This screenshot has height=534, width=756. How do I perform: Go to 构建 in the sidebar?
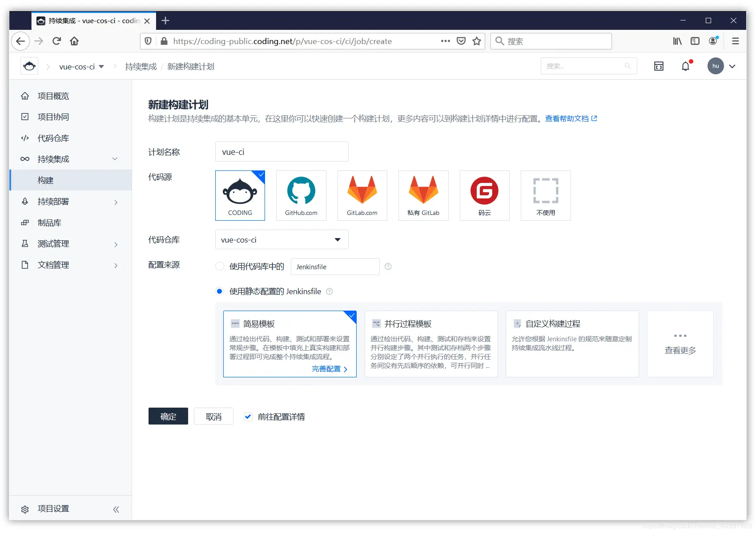point(45,180)
